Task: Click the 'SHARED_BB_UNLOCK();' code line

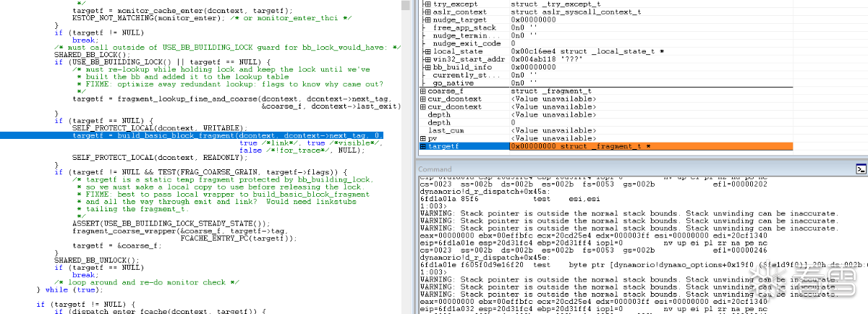Action: point(96,260)
